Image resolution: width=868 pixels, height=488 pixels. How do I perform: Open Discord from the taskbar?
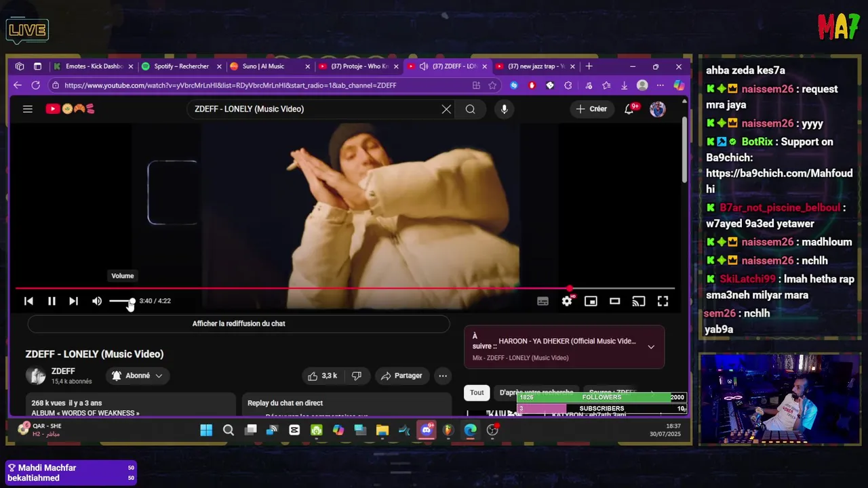coord(427,430)
